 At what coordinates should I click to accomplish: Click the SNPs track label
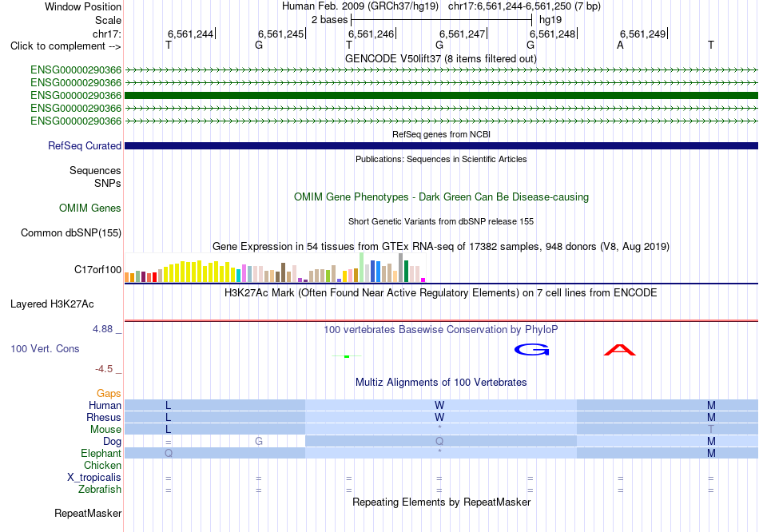tap(108, 183)
